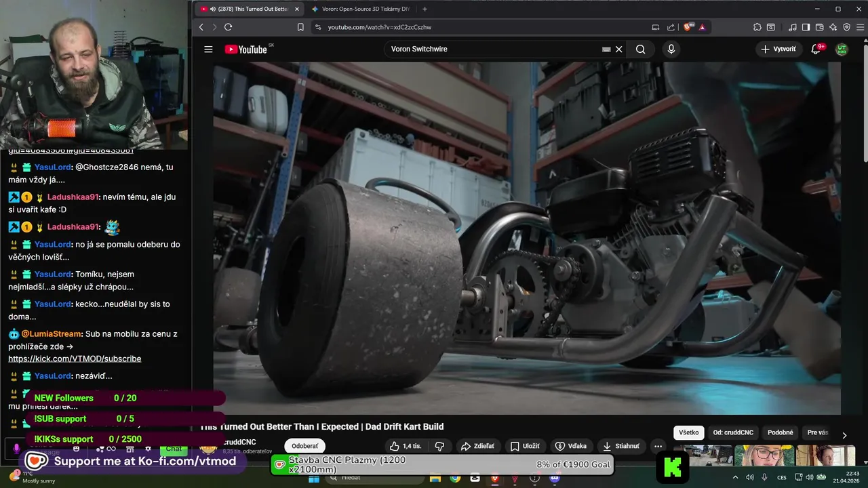The height and width of the screenshot is (488, 868).
Task: Open File Explorer from the taskbar
Action: point(436,478)
